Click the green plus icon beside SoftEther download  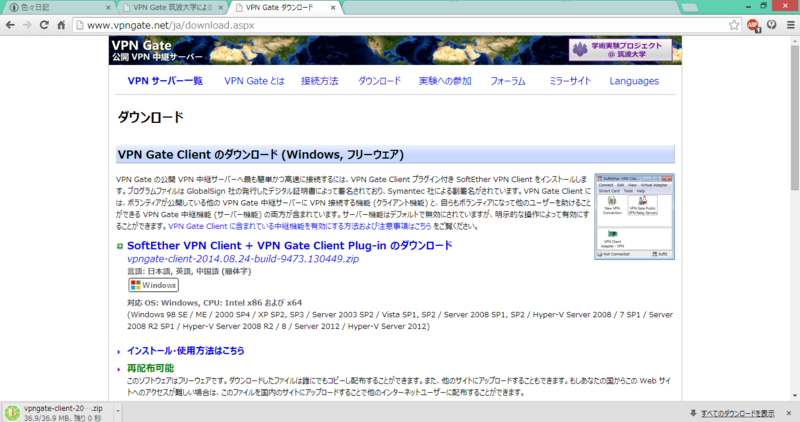click(x=120, y=246)
